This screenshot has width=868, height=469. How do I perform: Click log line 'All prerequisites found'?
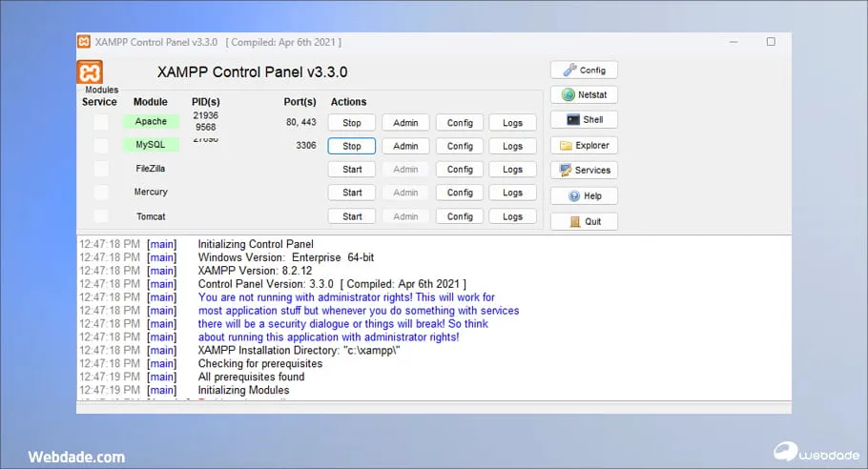(x=251, y=377)
